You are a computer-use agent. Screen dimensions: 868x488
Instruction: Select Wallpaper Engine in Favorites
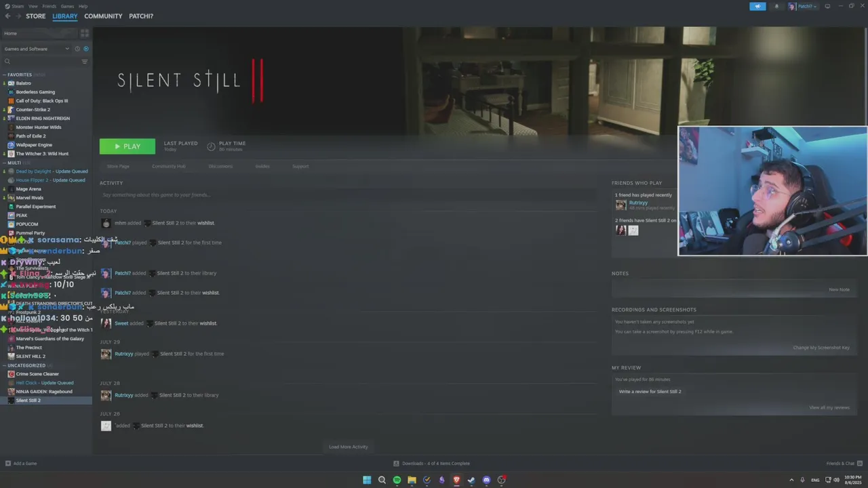[x=34, y=145]
